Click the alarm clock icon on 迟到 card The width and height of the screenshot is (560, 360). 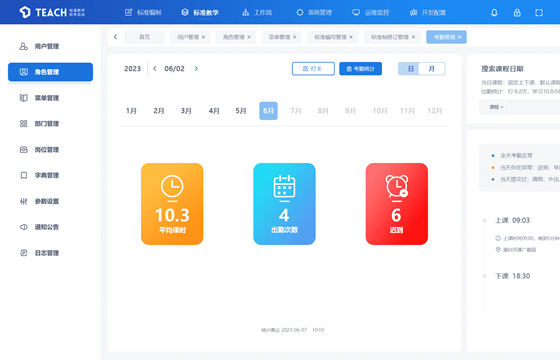[397, 186]
